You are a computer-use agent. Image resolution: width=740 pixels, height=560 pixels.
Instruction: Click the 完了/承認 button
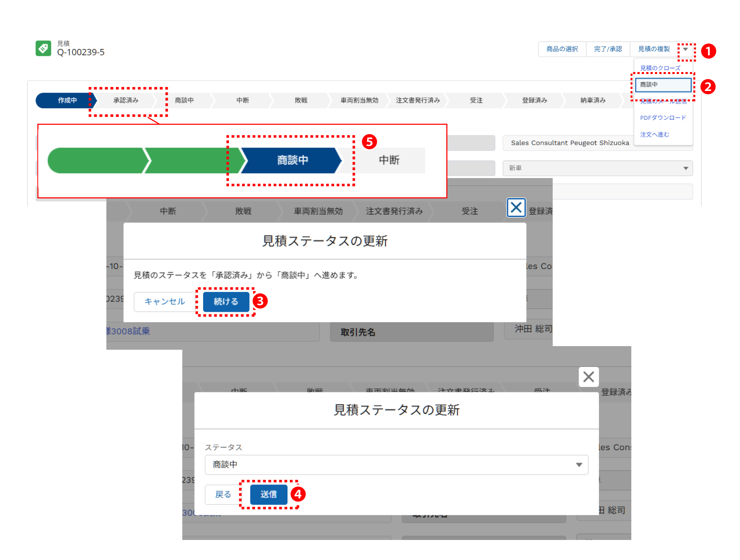(x=608, y=49)
